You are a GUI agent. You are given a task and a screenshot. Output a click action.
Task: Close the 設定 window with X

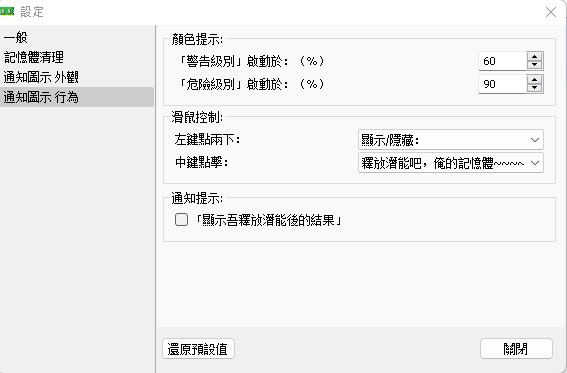(551, 12)
